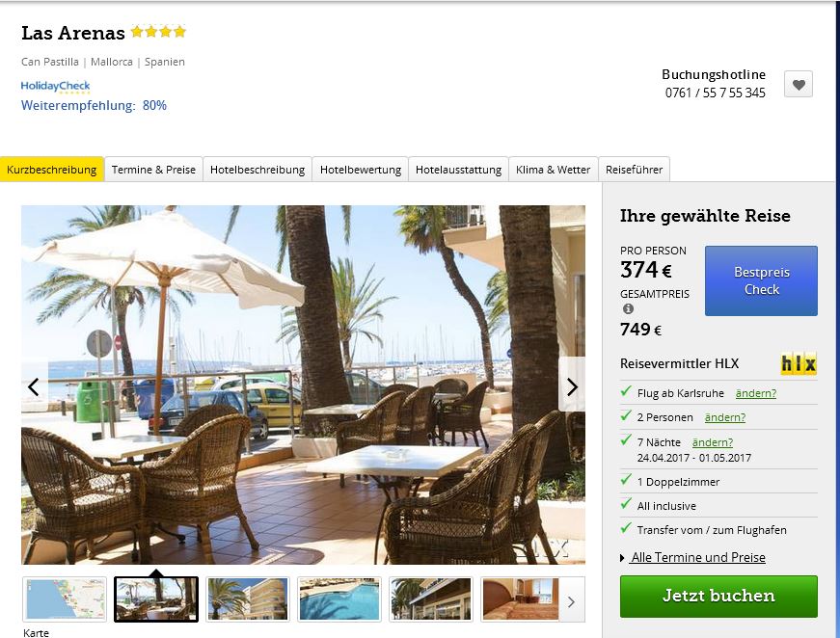Change 7 Nächte duration via ändern
840x638 pixels.
point(713,442)
